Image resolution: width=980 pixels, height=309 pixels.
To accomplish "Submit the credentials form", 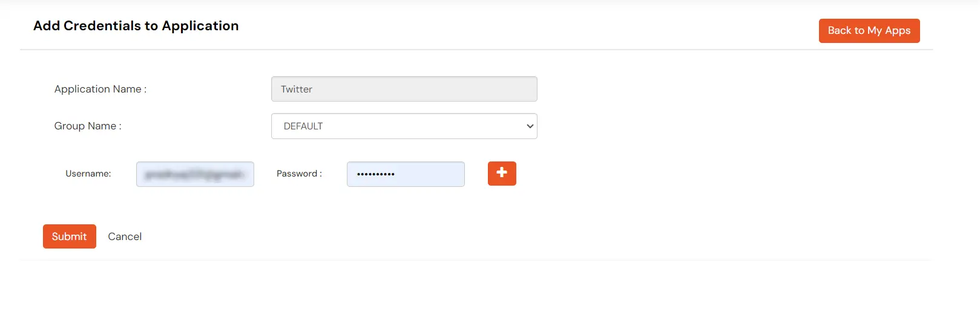I will pyautogui.click(x=70, y=236).
